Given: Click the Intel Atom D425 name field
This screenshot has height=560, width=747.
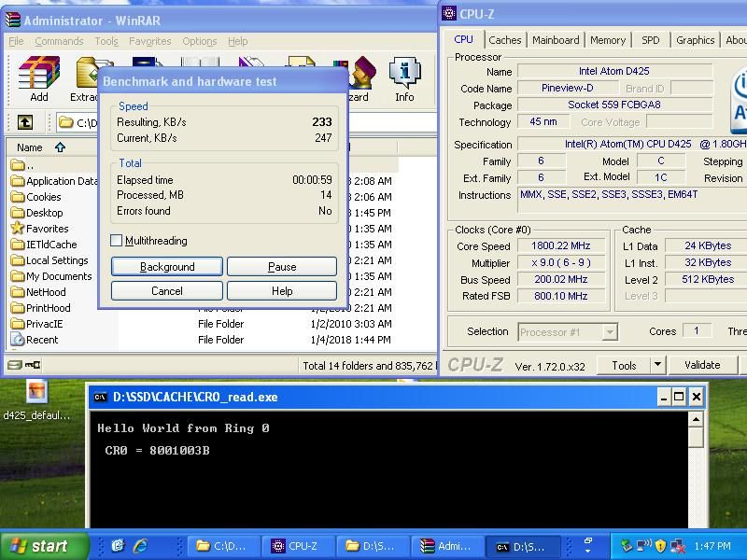Looking at the screenshot, I should point(614,71).
